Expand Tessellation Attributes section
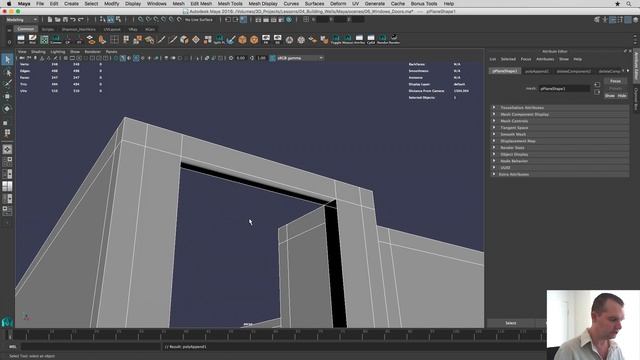This screenshot has height=360, width=640. pyautogui.click(x=560, y=108)
